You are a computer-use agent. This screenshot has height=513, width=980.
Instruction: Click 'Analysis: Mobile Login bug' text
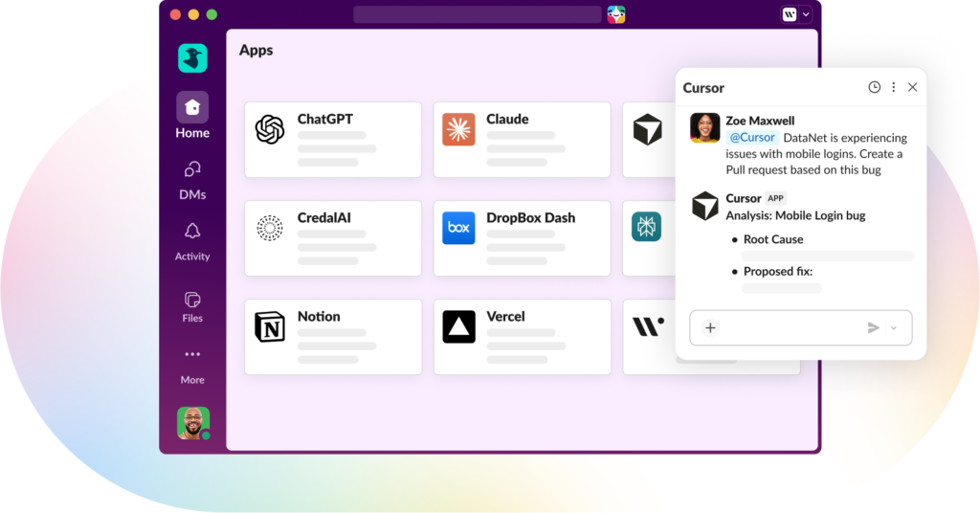[x=795, y=215]
